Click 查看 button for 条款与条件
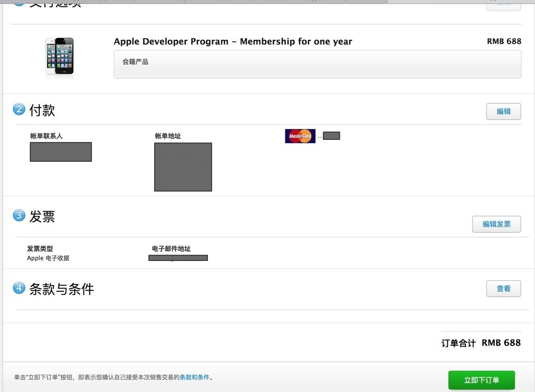The width and height of the screenshot is (535, 392). pyautogui.click(x=503, y=289)
